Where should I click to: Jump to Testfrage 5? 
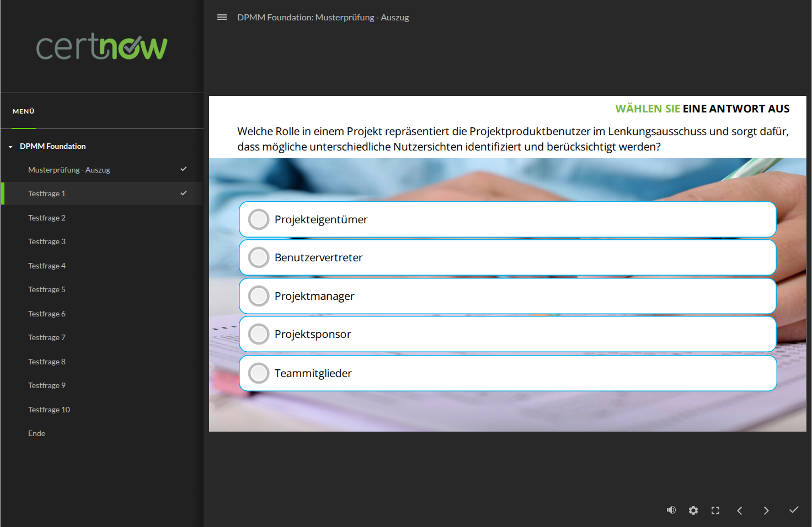click(x=47, y=289)
